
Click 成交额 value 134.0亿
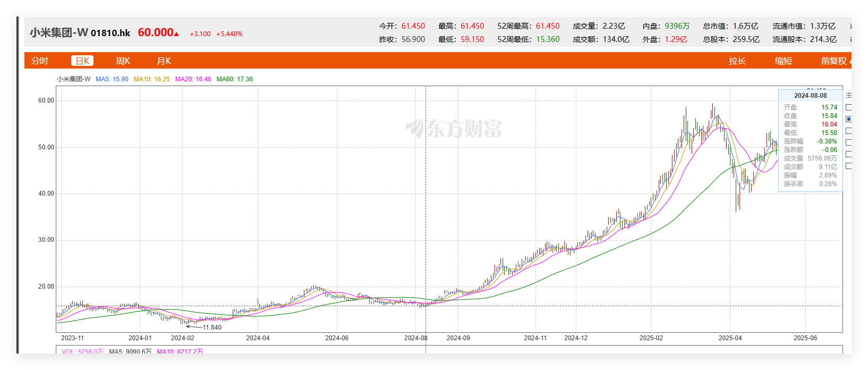pyautogui.click(x=616, y=39)
